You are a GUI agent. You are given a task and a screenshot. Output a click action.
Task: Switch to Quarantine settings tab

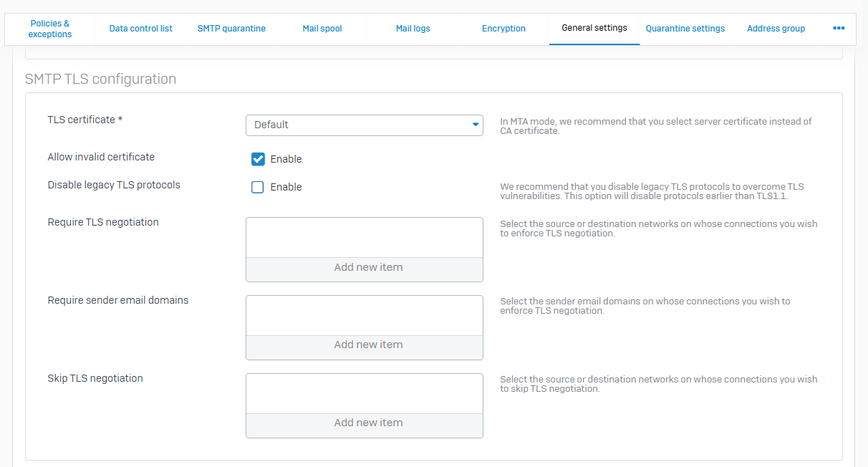(x=685, y=29)
